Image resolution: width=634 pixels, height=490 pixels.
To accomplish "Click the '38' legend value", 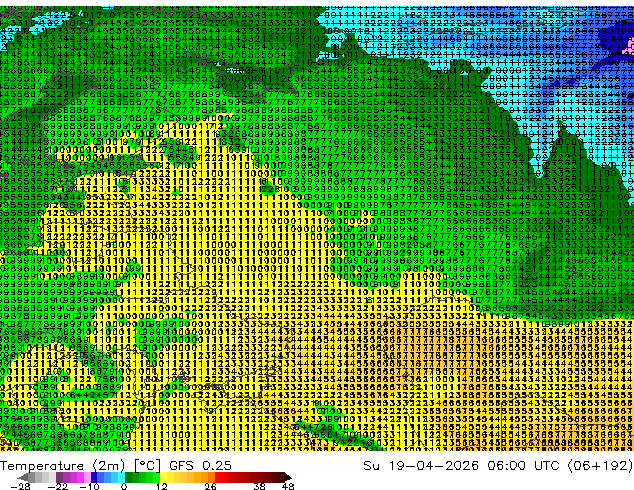I will (x=260, y=486).
